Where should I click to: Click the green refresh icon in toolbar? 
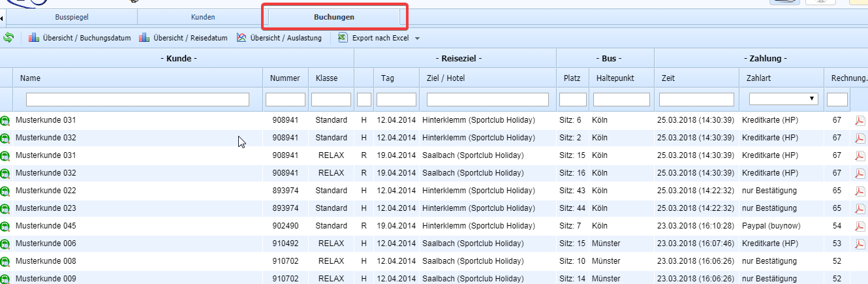tap(8, 38)
